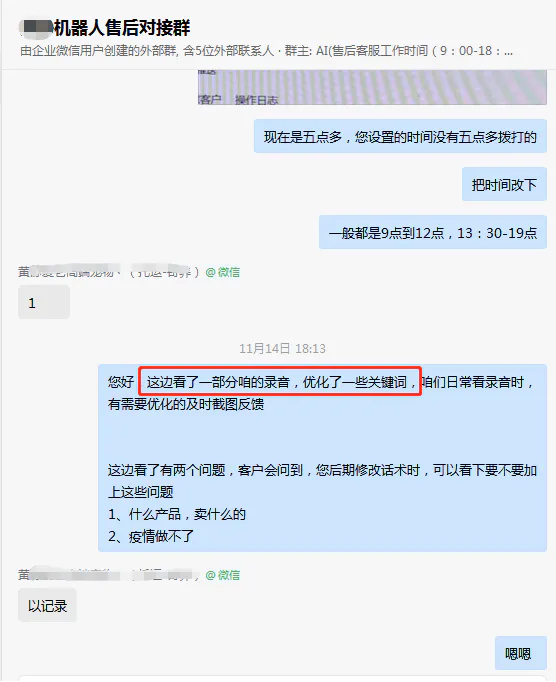
Task: Select the 一般都是9点到12点 message bubble
Action: [x=432, y=232]
